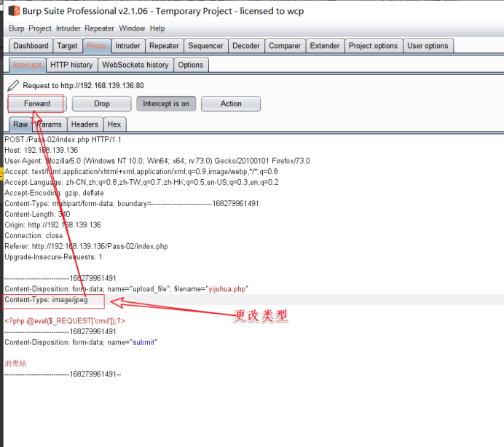Open the Sequencer tab
504x447 pixels.
[205, 46]
